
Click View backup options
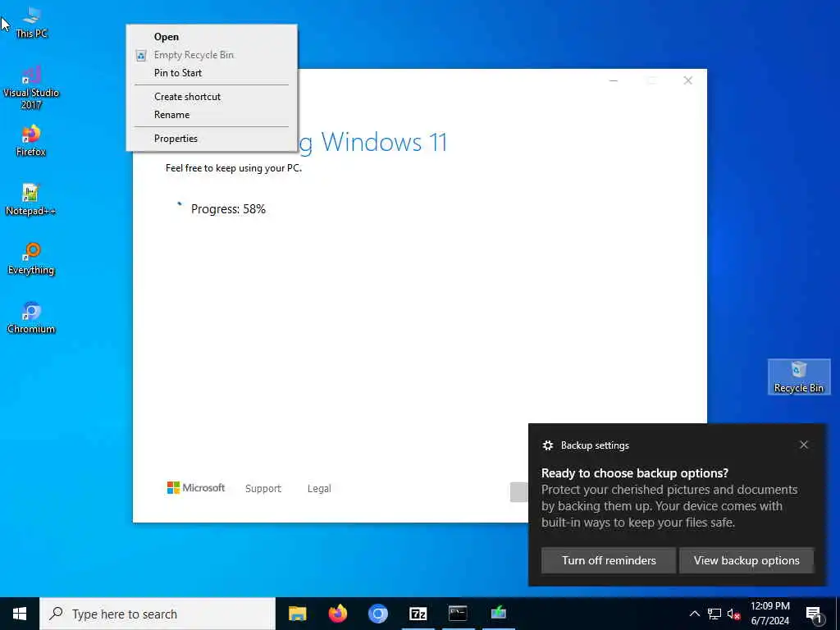746,560
